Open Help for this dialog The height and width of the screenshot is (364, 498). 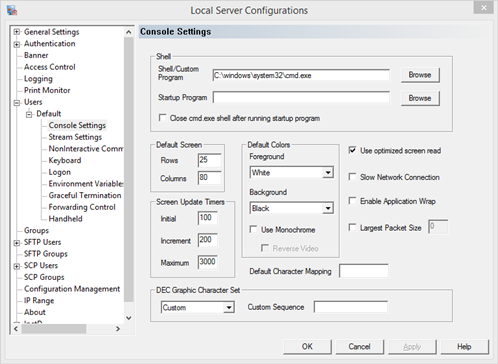(x=464, y=347)
